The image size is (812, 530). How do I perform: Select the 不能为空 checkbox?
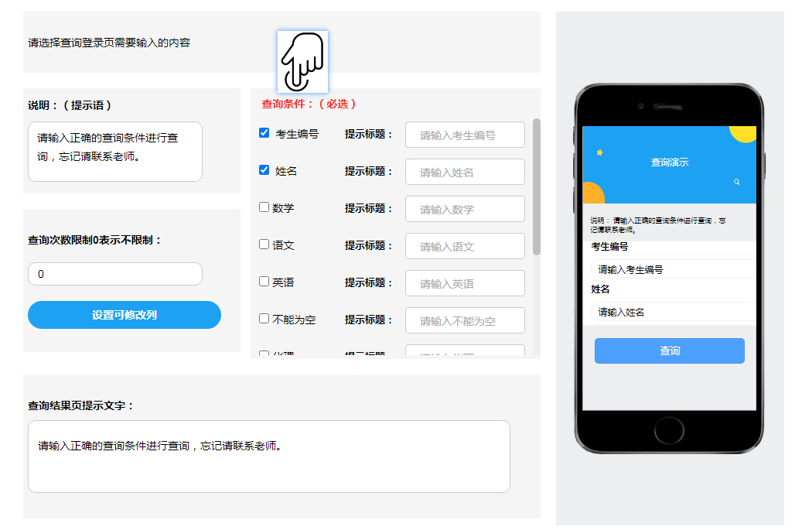pyautogui.click(x=264, y=319)
